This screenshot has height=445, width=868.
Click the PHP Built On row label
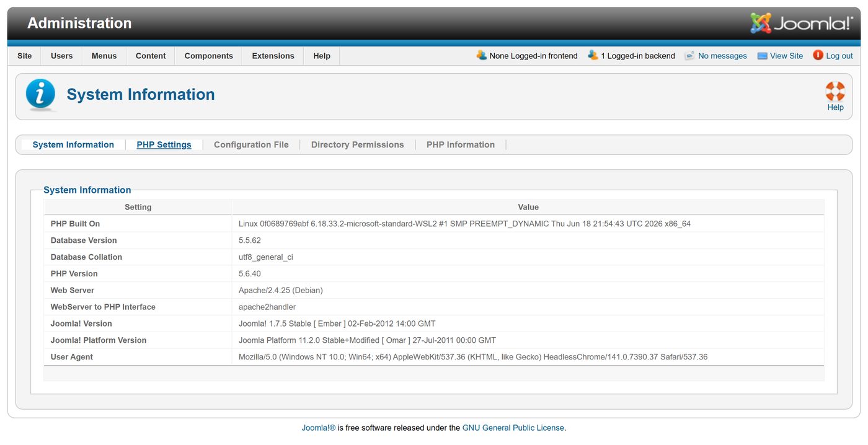(x=75, y=224)
